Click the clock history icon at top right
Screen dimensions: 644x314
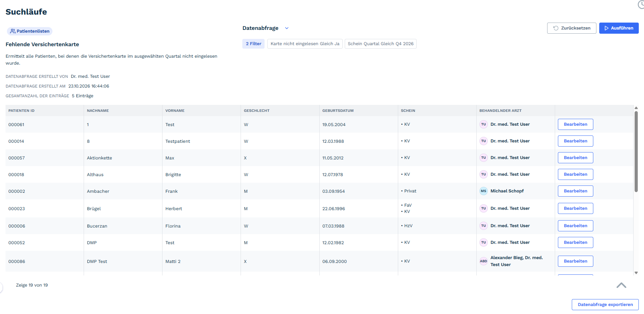(x=641, y=5)
